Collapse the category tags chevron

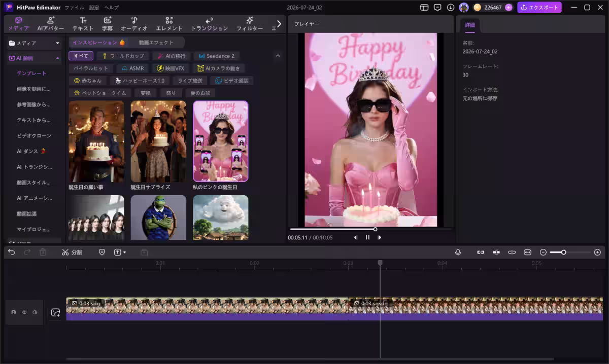(278, 56)
